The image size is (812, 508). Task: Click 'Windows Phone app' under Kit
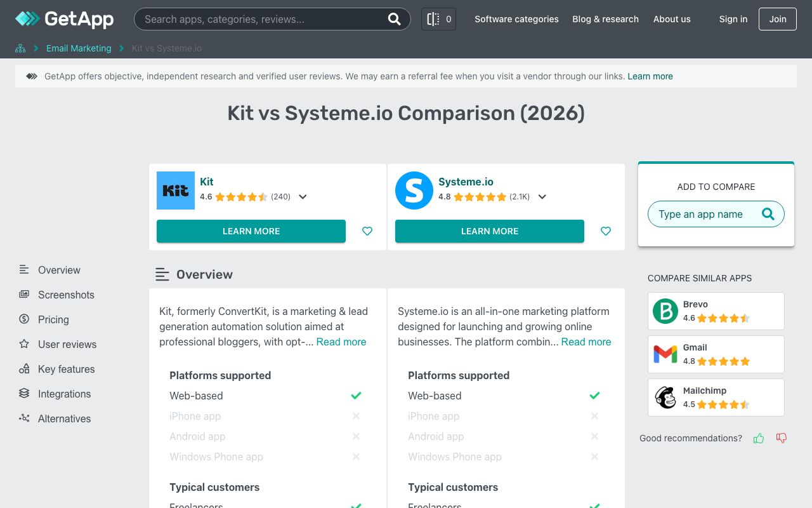tap(216, 457)
